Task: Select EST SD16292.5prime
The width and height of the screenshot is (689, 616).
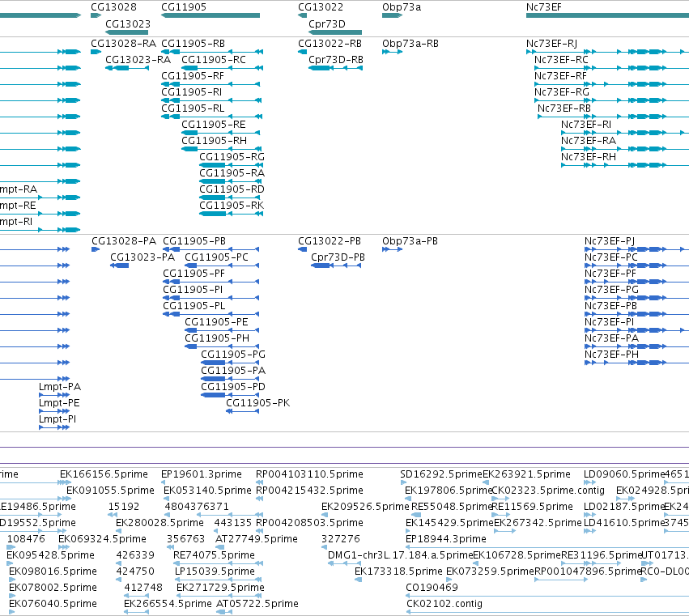Action: pyautogui.click(x=441, y=474)
